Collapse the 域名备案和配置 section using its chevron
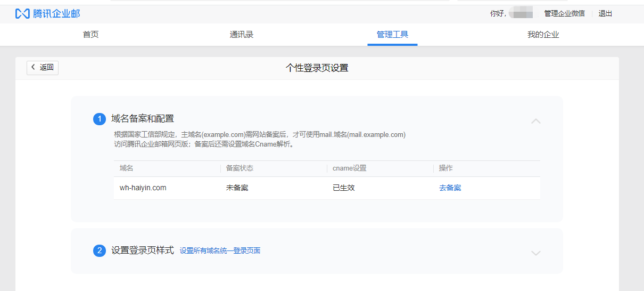 [x=536, y=121]
